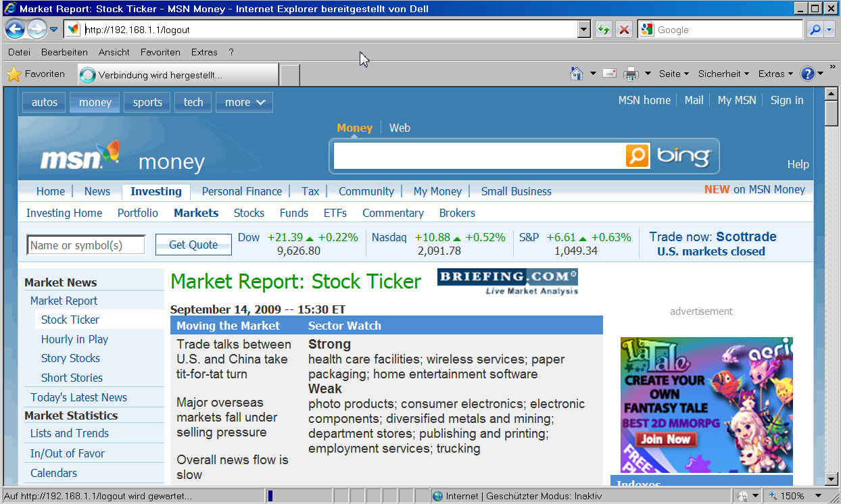The image size is (841, 504).
Task: Click the Help link under Bing search
Action: [798, 164]
